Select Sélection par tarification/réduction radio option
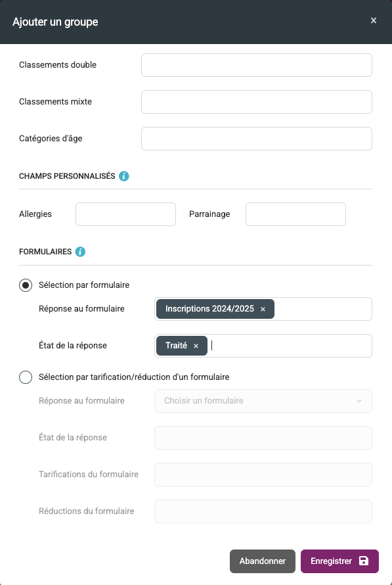 [x=26, y=377]
